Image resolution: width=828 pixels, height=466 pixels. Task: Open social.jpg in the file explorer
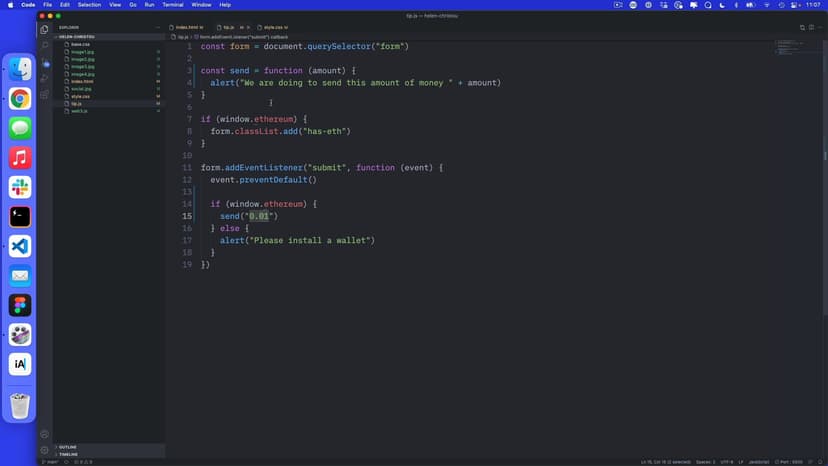click(81, 89)
